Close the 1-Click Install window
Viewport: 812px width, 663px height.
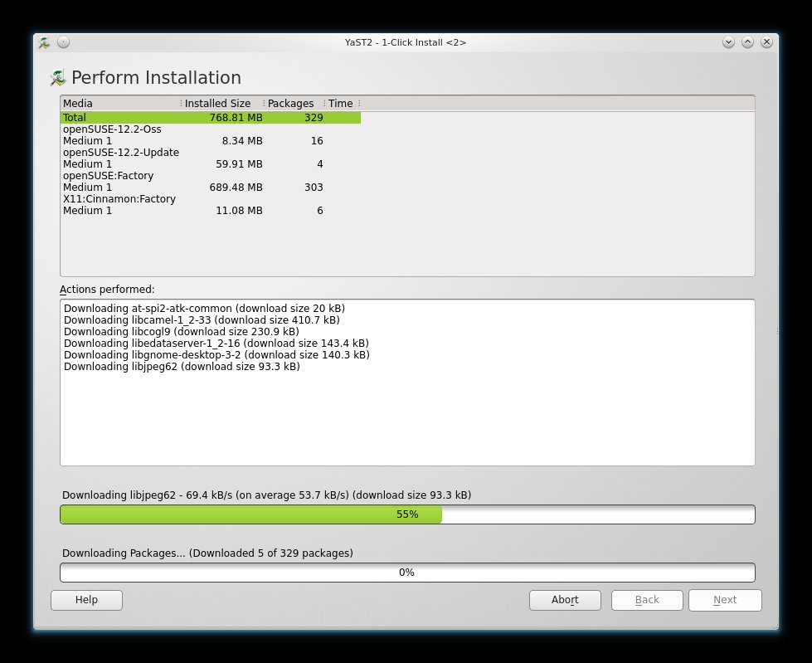(766, 42)
